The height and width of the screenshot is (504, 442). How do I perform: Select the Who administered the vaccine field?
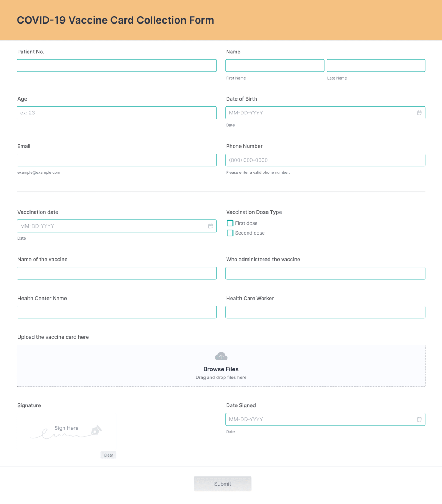(325, 273)
